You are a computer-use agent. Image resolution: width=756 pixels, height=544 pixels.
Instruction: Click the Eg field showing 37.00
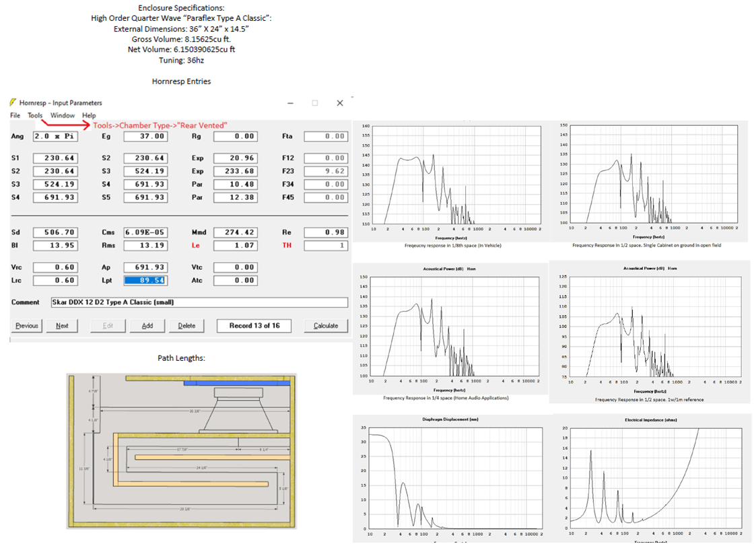click(145, 137)
